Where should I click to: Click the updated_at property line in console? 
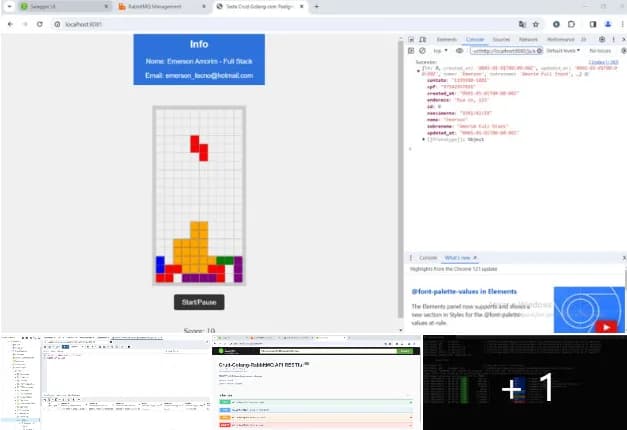click(473, 133)
